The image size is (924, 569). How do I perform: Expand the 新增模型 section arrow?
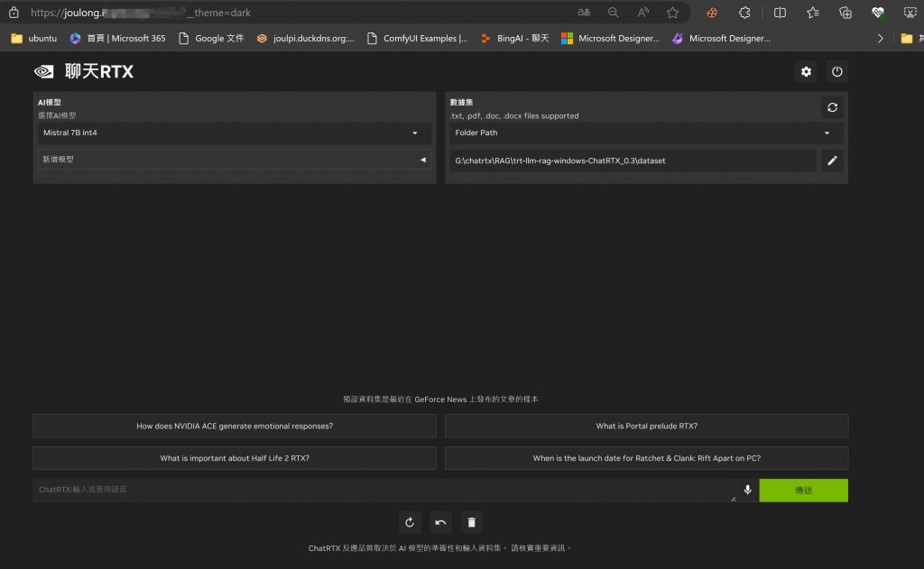(422, 160)
